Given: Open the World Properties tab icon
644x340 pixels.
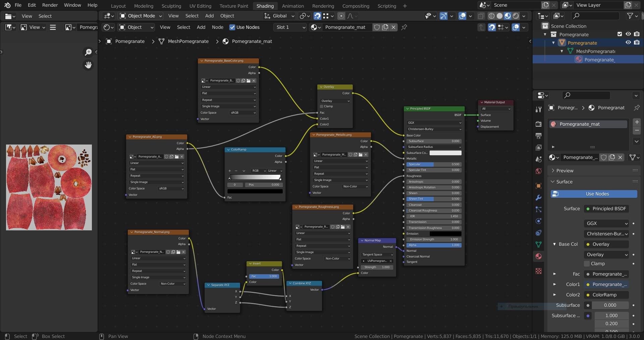Looking at the screenshot, I should [539, 171].
